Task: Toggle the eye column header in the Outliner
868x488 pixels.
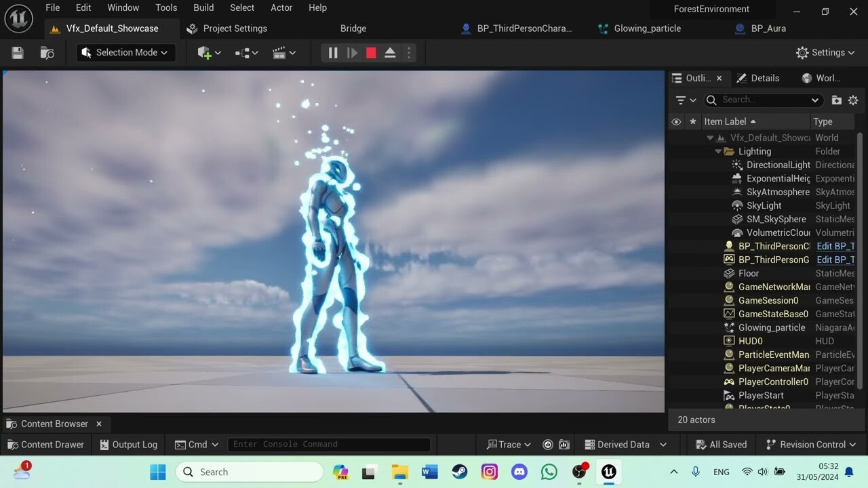Action: [676, 121]
